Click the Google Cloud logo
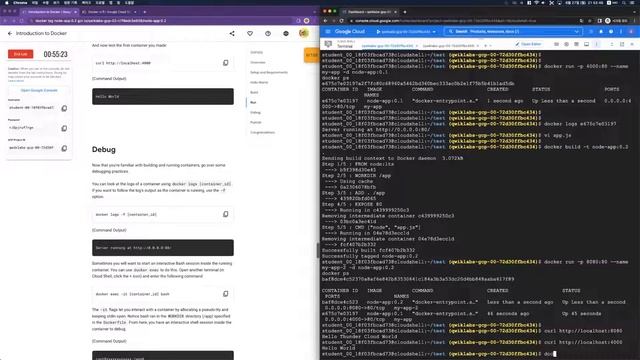The width and height of the screenshot is (640, 360). click(350, 31)
